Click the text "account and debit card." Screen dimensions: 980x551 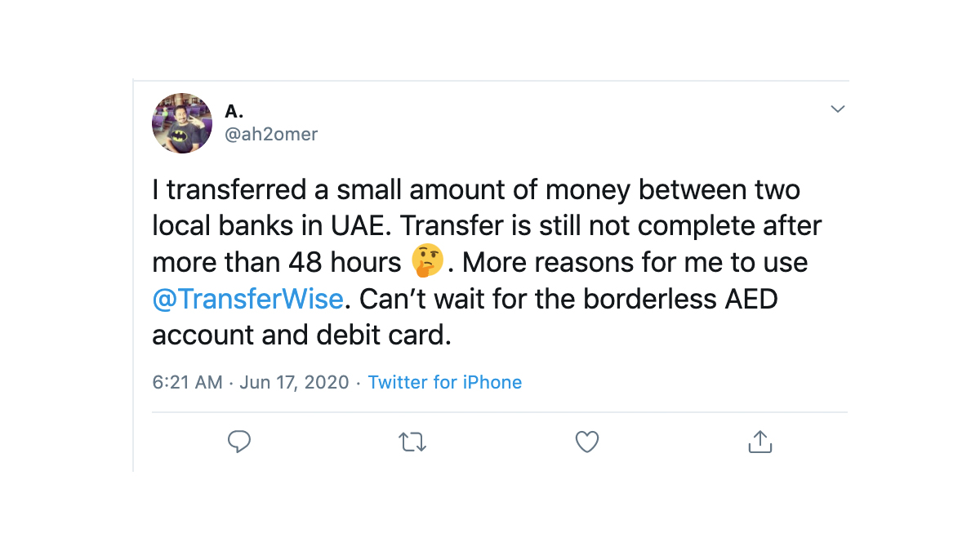tap(301, 335)
